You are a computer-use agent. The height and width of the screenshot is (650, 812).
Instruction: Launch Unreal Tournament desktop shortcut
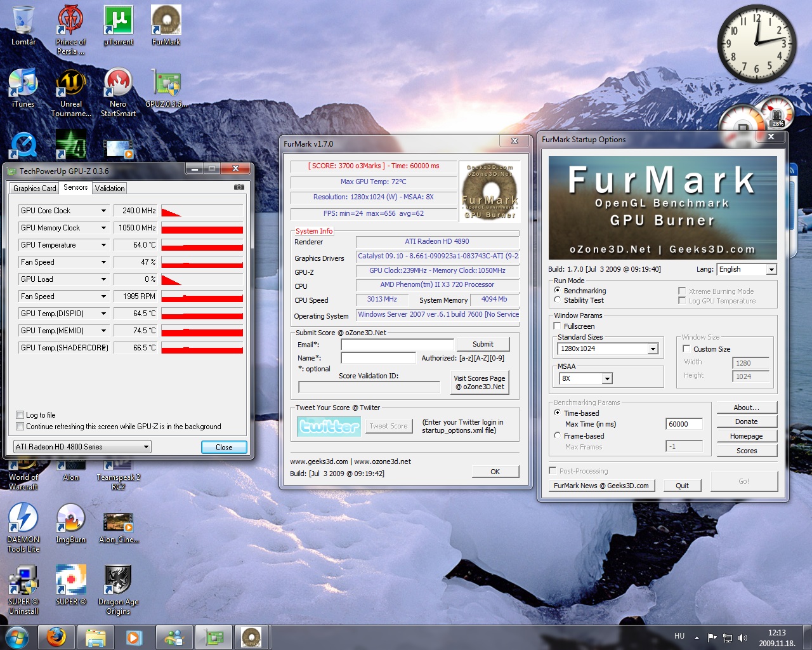pyautogui.click(x=71, y=92)
